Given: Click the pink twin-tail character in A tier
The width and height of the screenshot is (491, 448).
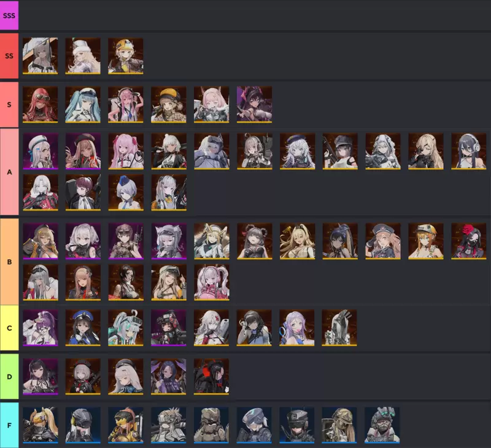Looking at the screenshot, I should (x=126, y=151).
